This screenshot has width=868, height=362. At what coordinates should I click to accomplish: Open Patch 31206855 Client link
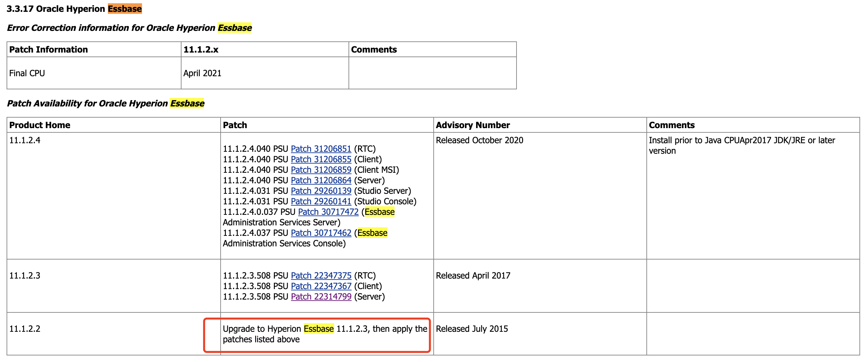coord(321,159)
